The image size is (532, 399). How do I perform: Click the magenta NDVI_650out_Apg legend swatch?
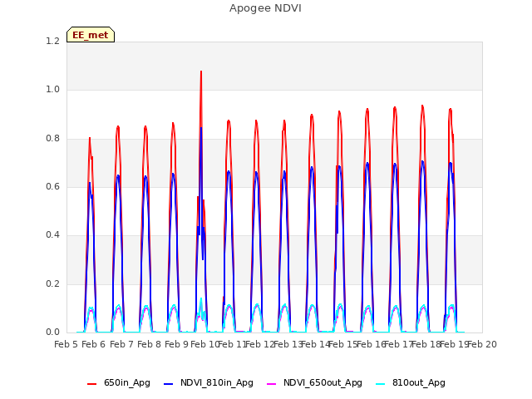272,384
